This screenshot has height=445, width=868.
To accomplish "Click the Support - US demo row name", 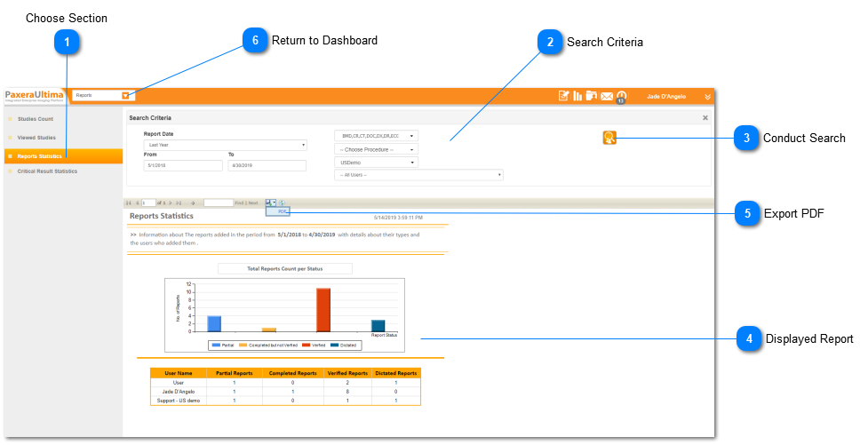I will [x=179, y=401].
